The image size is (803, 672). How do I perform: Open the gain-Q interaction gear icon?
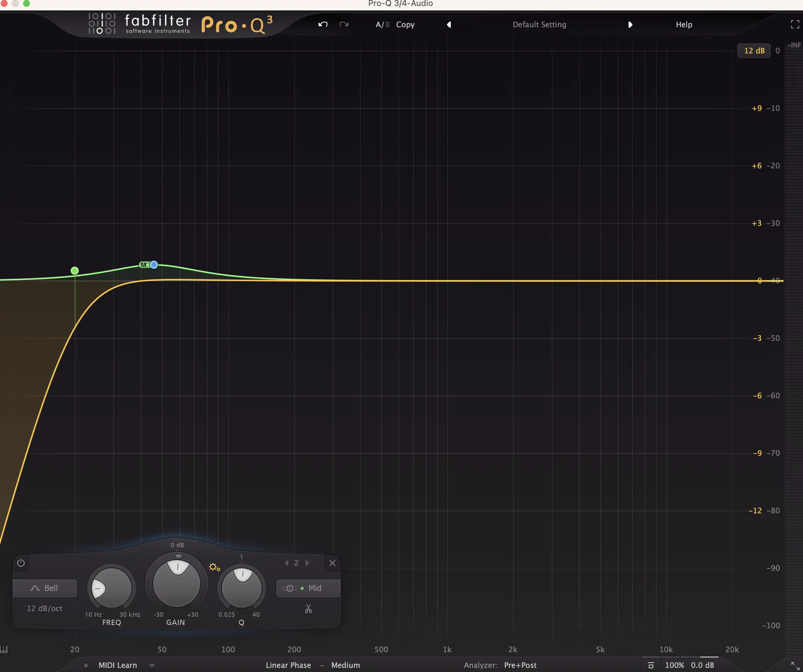point(214,567)
